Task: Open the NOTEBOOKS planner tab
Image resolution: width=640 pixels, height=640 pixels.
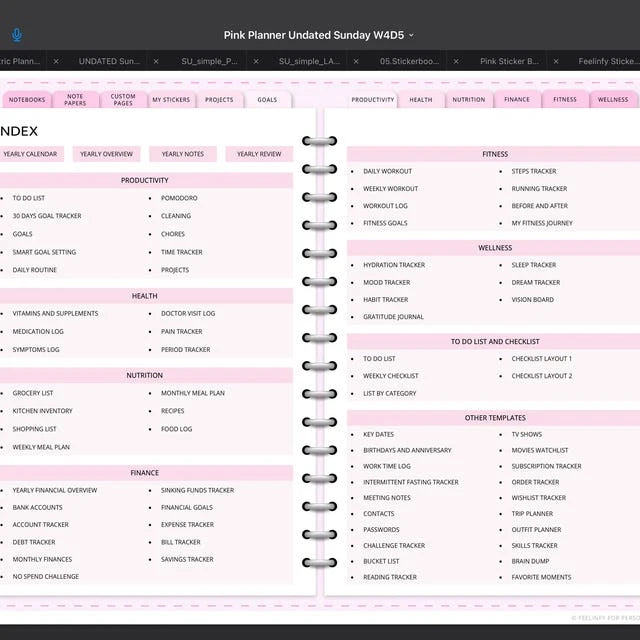Action: (27, 100)
